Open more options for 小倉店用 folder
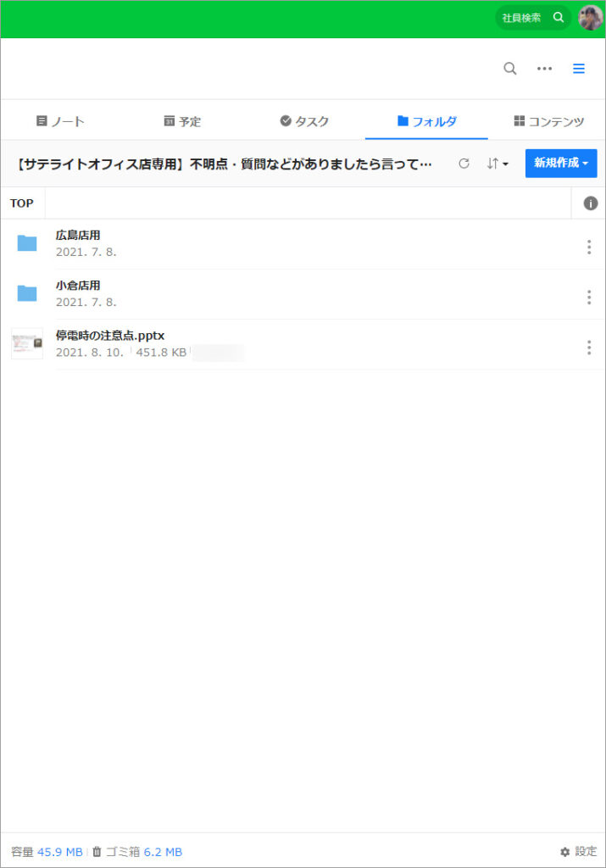Image resolution: width=606 pixels, height=868 pixels. [x=589, y=297]
